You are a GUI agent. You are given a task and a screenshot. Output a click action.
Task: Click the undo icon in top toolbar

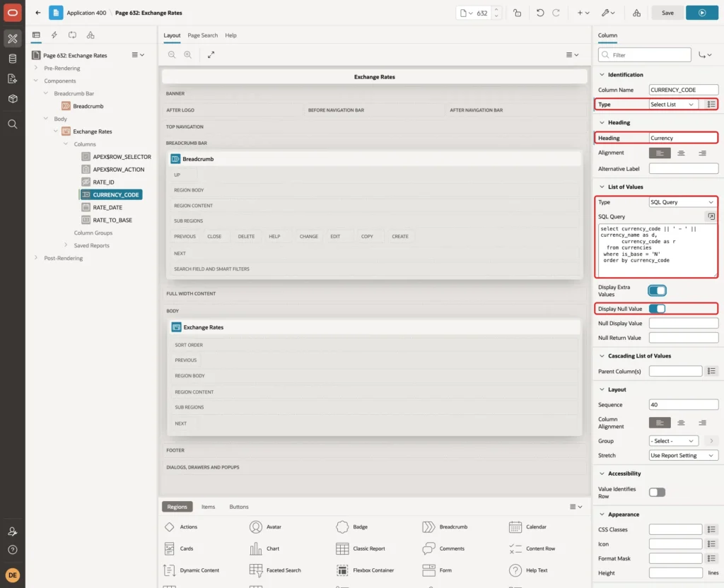539,13
